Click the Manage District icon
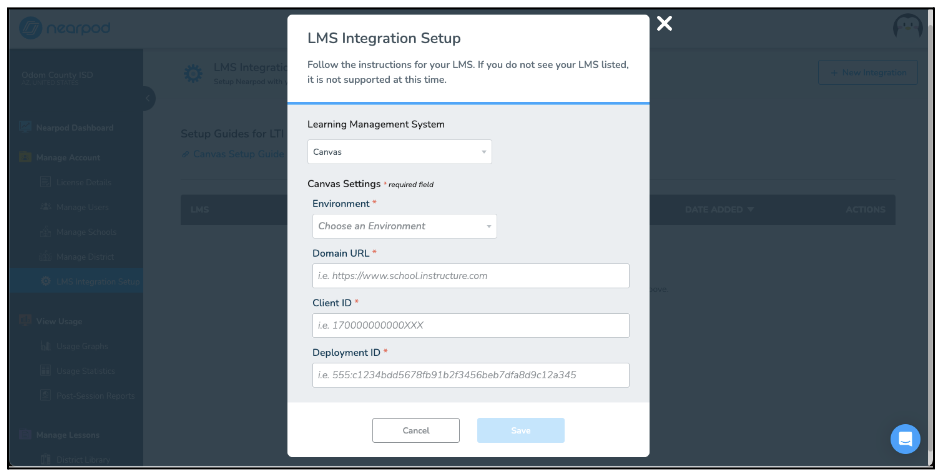 point(45,257)
